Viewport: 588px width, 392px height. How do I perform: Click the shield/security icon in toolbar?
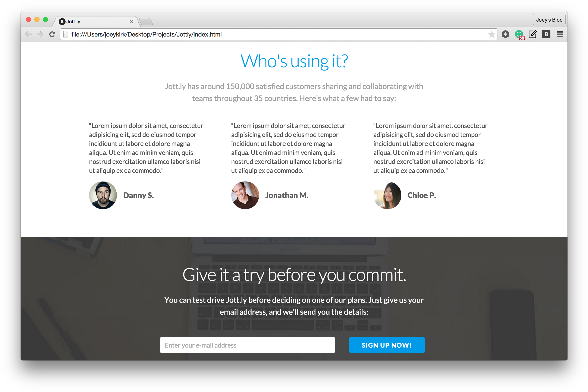(x=505, y=35)
